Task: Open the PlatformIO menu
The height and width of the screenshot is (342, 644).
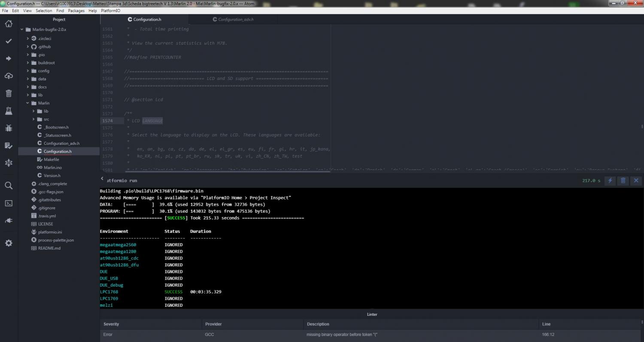Action: [x=110, y=11]
